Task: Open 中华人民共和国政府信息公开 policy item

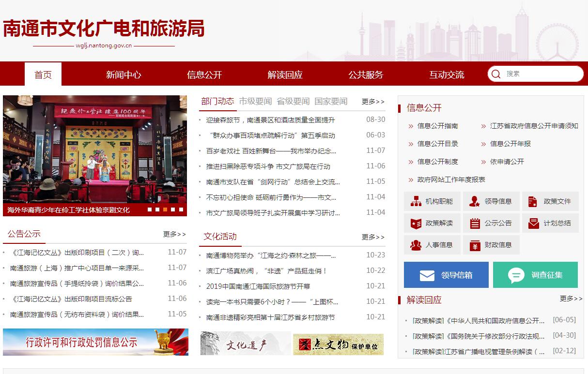Action: click(x=479, y=321)
